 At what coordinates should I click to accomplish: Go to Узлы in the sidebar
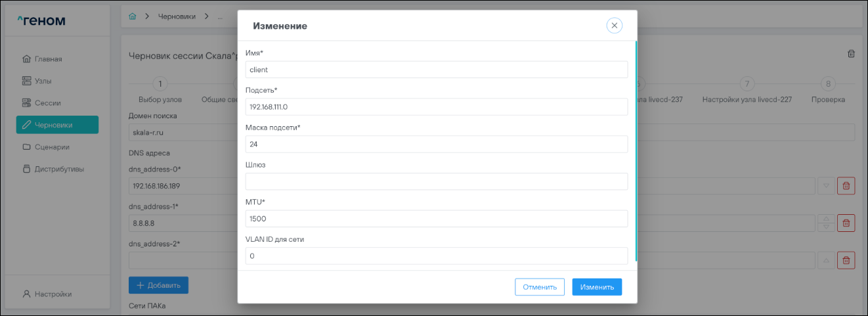pos(43,81)
